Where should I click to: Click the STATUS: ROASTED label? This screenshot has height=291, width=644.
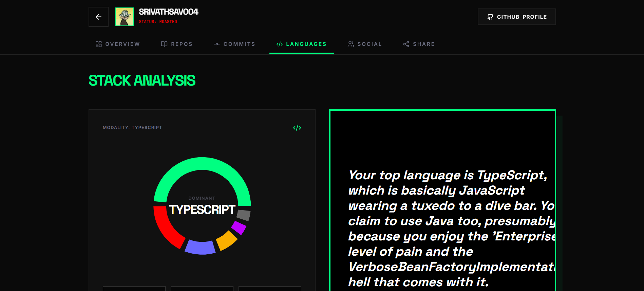point(158,22)
